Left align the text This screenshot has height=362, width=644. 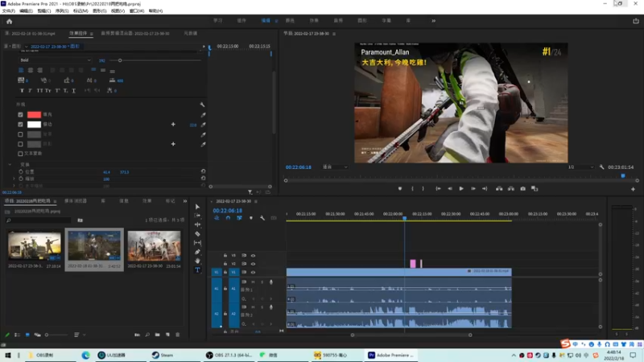point(22,70)
